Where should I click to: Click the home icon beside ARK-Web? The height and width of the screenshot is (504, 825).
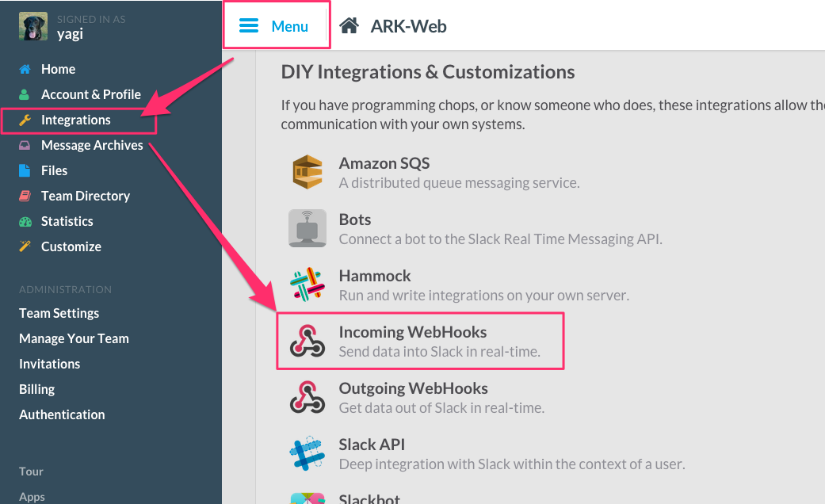click(x=349, y=26)
